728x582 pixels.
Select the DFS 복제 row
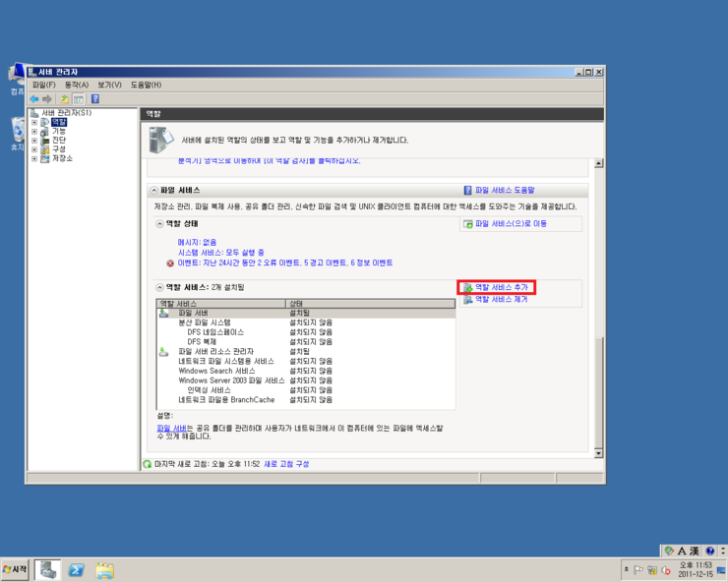point(306,342)
